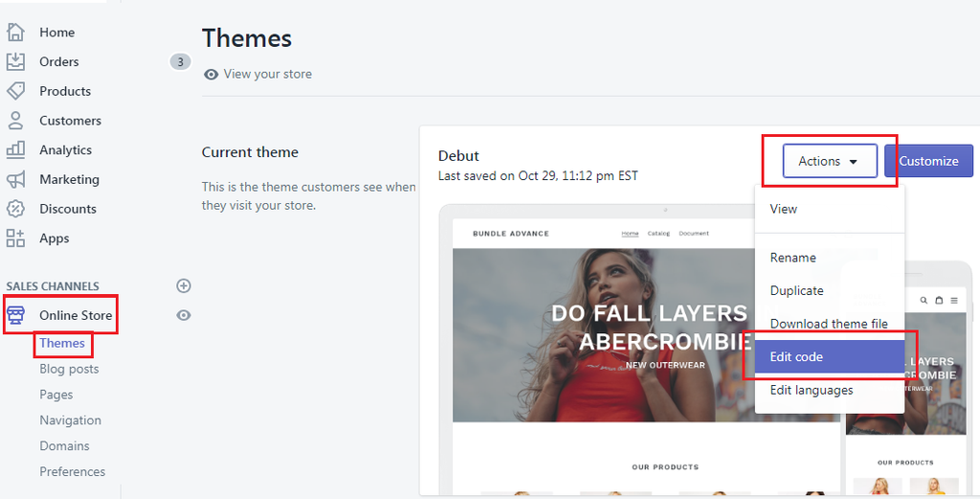This screenshot has height=499, width=980.
Task: Click OUR PRODUCTS heading in desktop preview
Action: [x=665, y=467]
